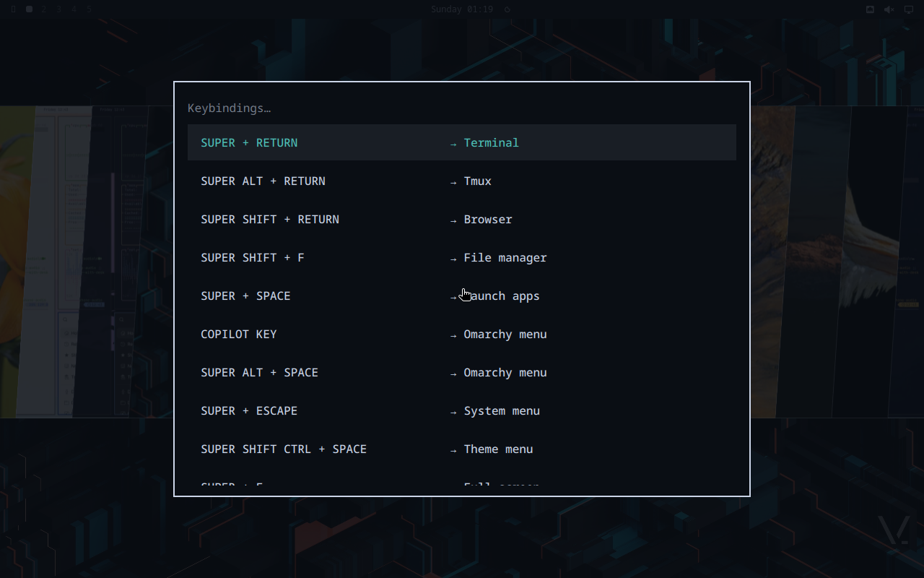This screenshot has width=924, height=578.
Task: Open the Omarchy menu icon in top bar
Action: click(13, 9)
